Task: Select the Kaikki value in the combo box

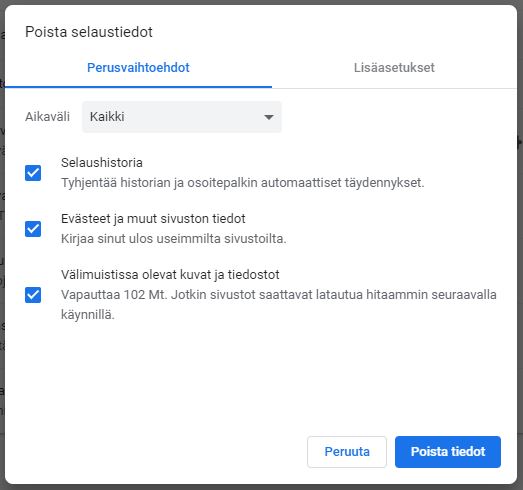Action: 107,117
